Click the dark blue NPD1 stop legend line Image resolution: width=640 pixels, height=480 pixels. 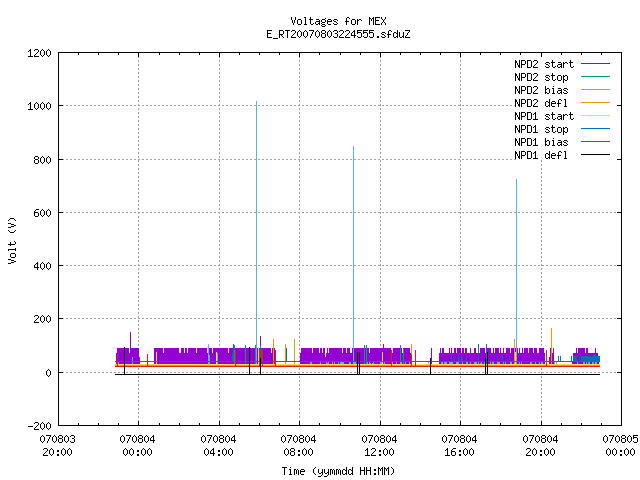pos(596,129)
